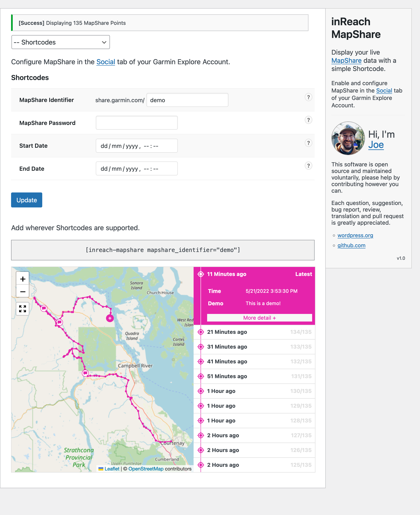Open the wordpress.org link

tap(355, 235)
